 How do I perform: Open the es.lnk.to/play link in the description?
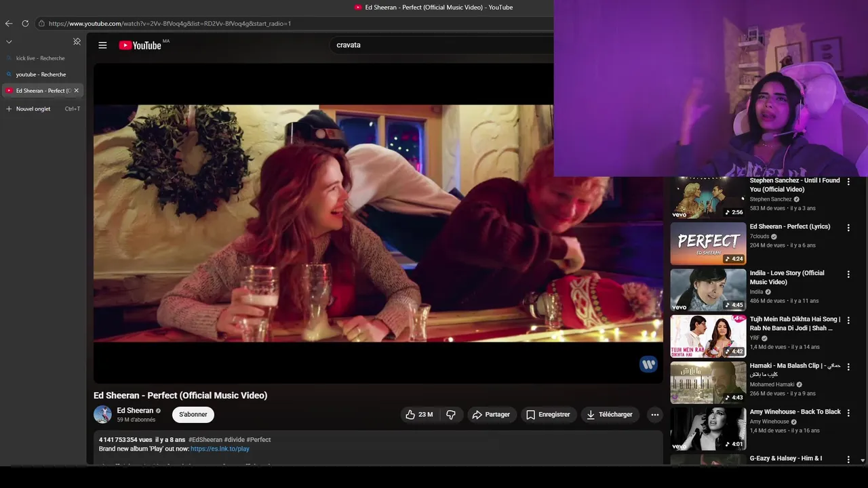pos(220,449)
